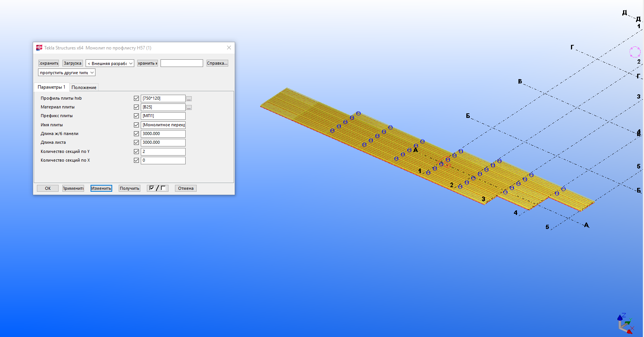Click the material field showing [B25]
The width and height of the screenshot is (644, 337).
163,107
